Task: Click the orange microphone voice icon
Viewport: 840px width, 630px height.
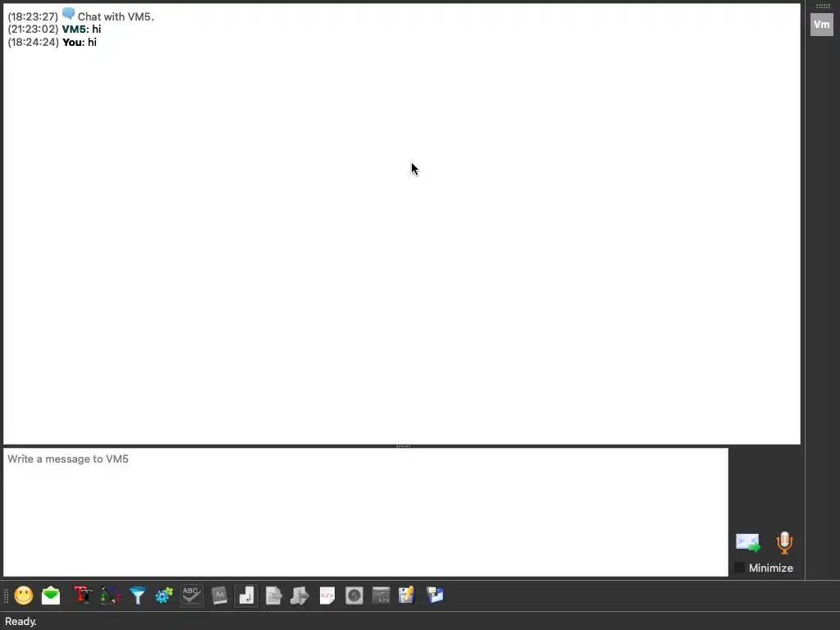Action: click(784, 543)
